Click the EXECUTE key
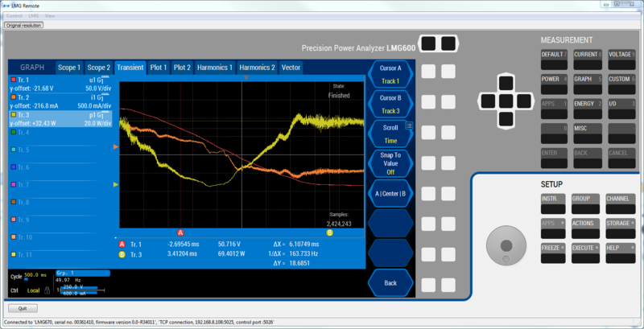644x329 pixels. coord(586,253)
